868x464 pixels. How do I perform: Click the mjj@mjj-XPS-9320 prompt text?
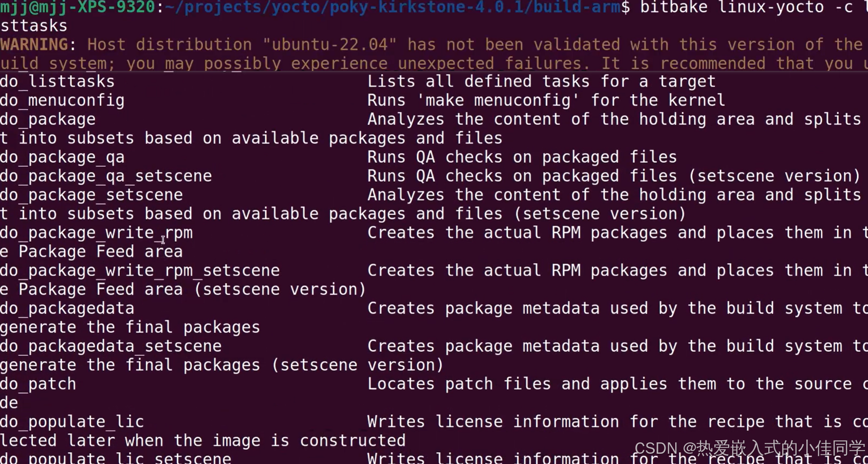[78, 7]
